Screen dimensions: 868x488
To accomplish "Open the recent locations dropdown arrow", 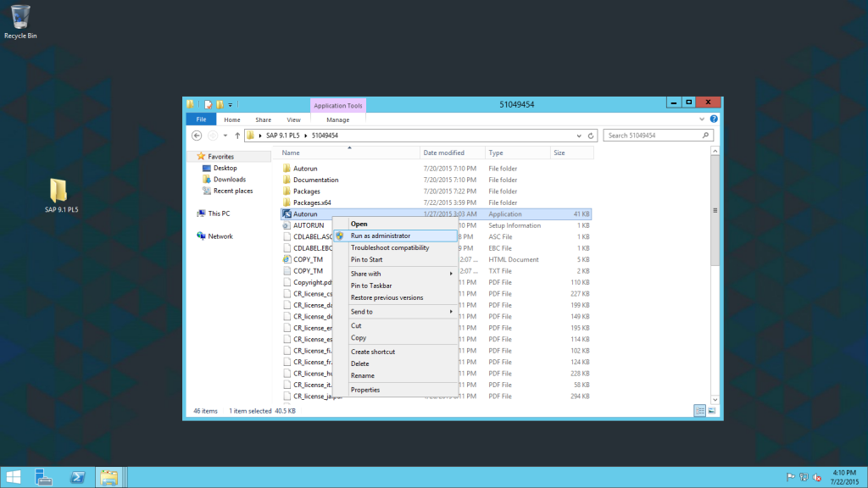I will pos(225,136).
